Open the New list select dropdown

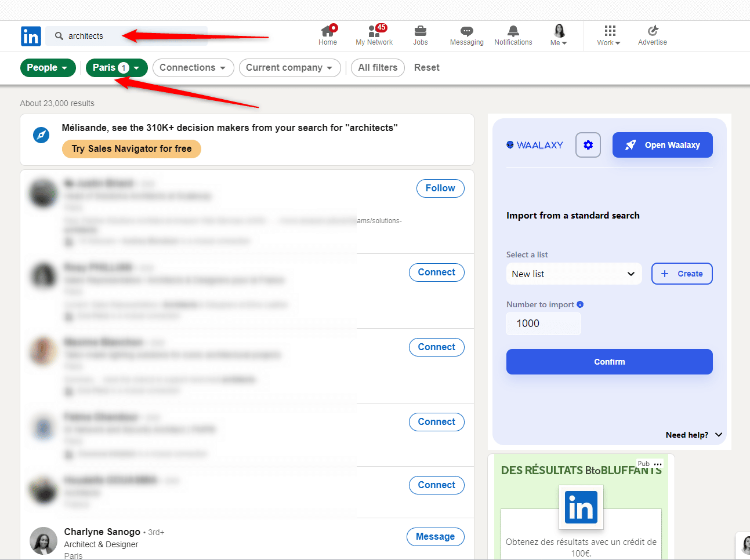(x=574, y=274)
